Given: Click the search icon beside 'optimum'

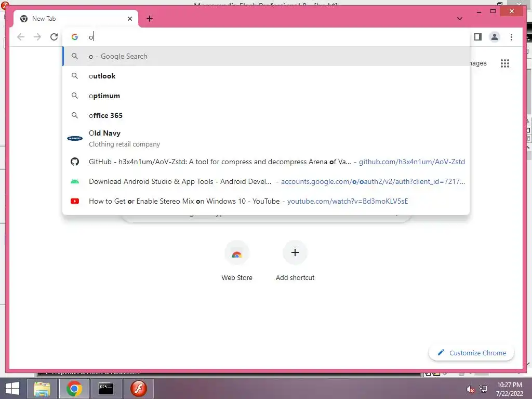Looking at the screenshot, I should coord(75,96).
